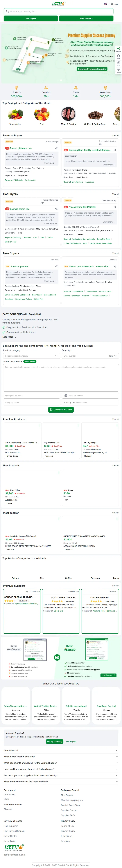
Task: Open the Vivian AI assistant icon
Action: (118, 49)
